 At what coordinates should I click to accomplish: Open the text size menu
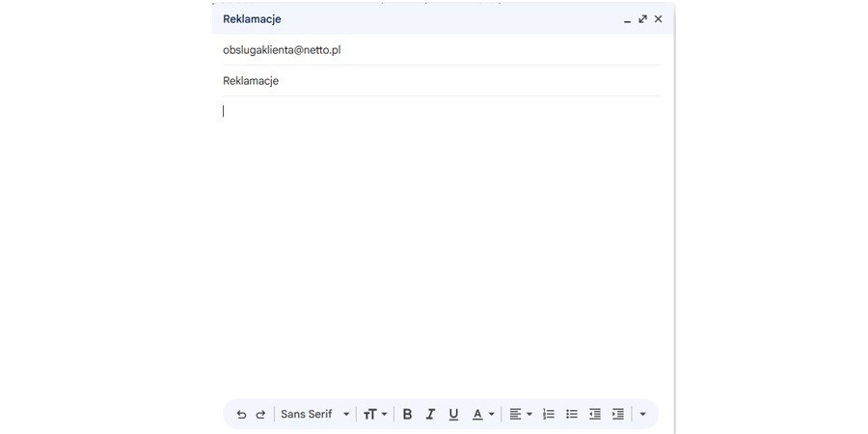pos(375,414)
